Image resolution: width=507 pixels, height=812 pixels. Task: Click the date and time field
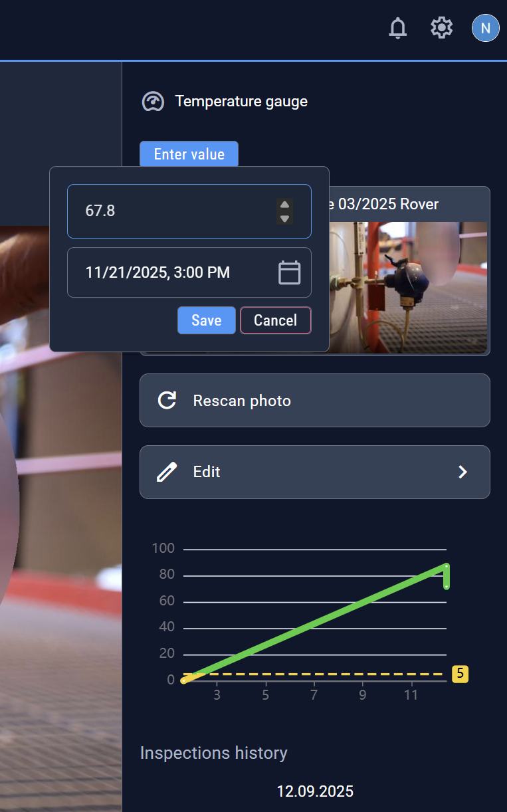pos(189,272)
